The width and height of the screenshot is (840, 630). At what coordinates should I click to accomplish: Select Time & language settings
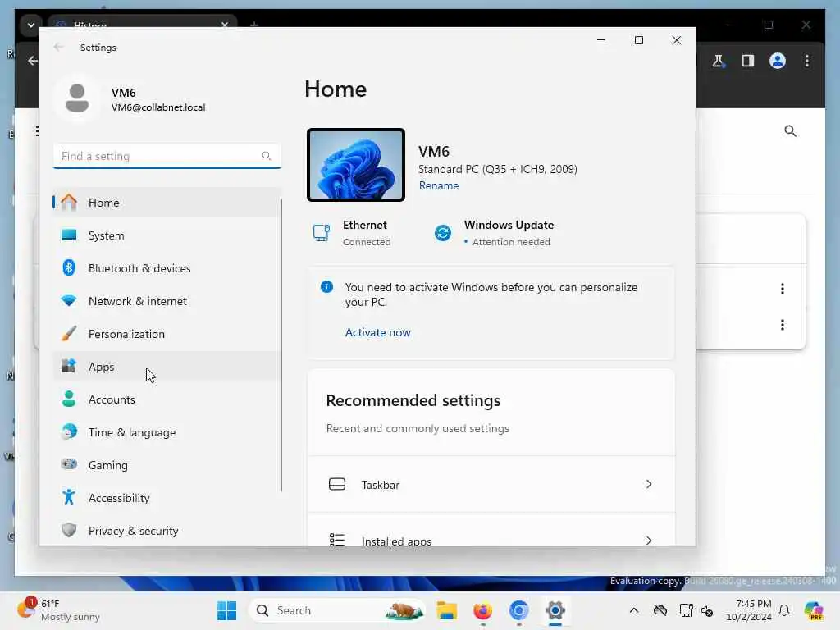click(x=167, y=431)
